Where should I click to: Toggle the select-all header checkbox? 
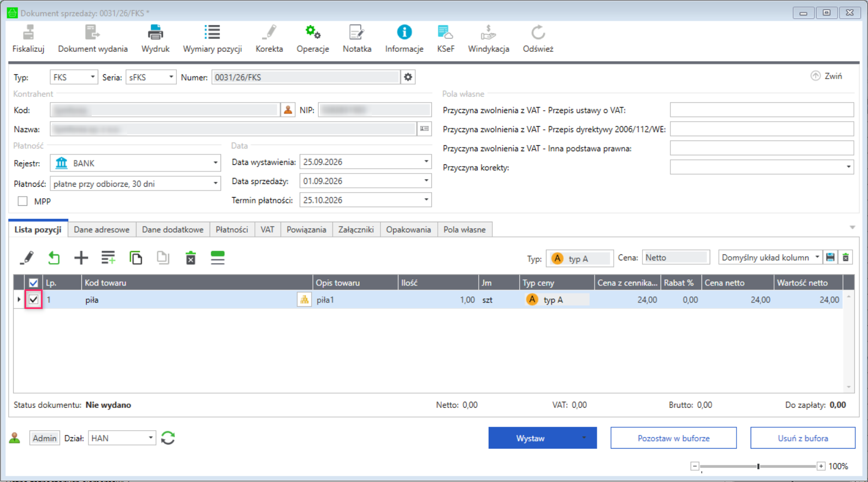tap(34, 283)
